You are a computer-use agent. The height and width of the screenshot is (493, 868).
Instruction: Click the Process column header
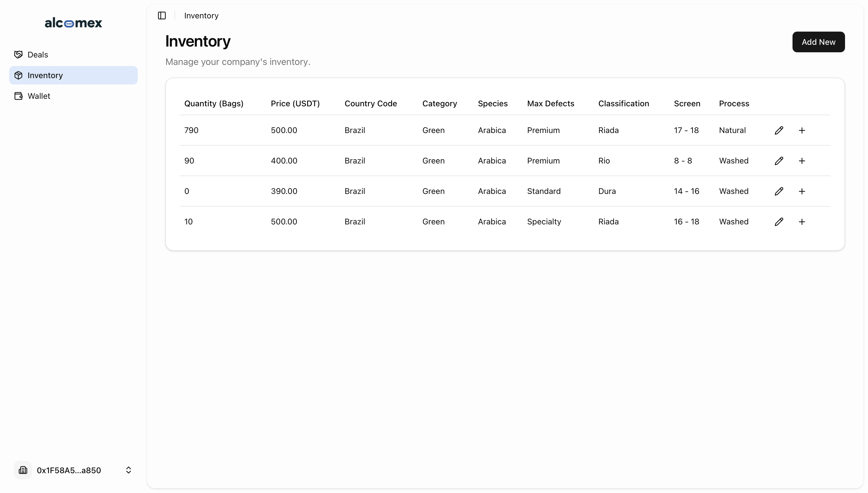(x=734, y=104)
